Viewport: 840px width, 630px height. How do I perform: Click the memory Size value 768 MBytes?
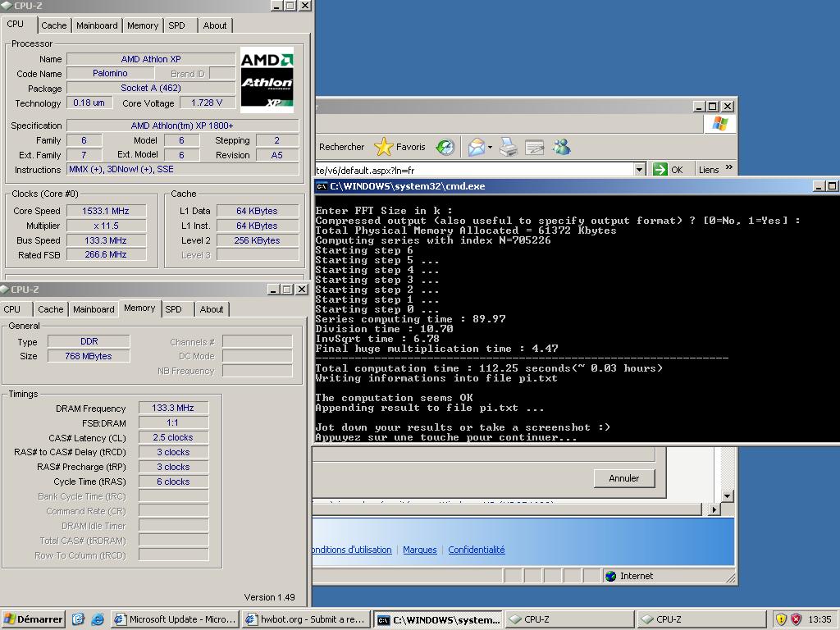[x=89, y=356]
